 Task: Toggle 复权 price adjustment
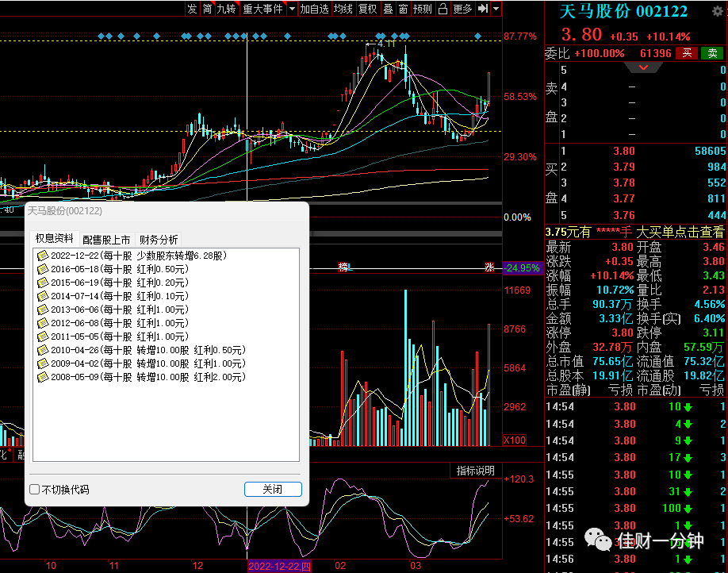tap(368, 9)
